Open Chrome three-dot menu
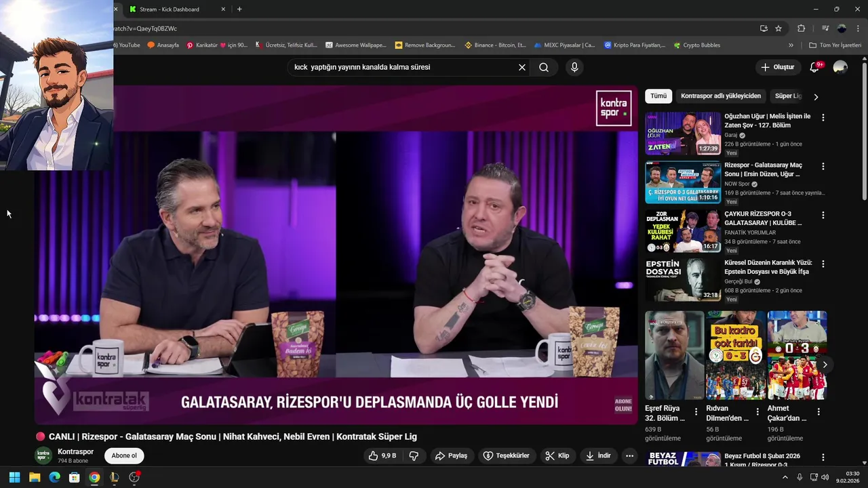Screen dimensions: 868x488 coord(859,28)
